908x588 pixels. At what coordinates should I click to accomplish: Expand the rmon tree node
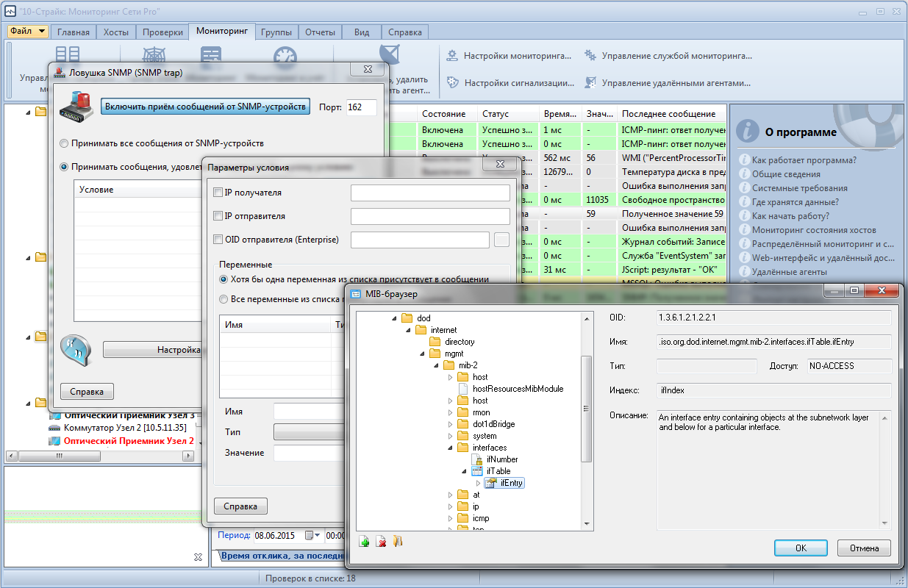click(x=450, y=412)
